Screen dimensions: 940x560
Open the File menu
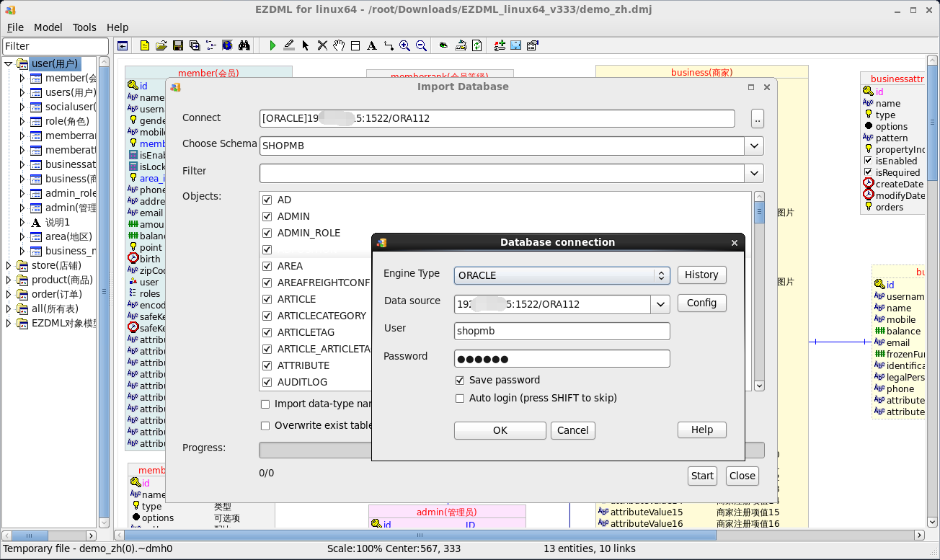(x=15, y=27)
